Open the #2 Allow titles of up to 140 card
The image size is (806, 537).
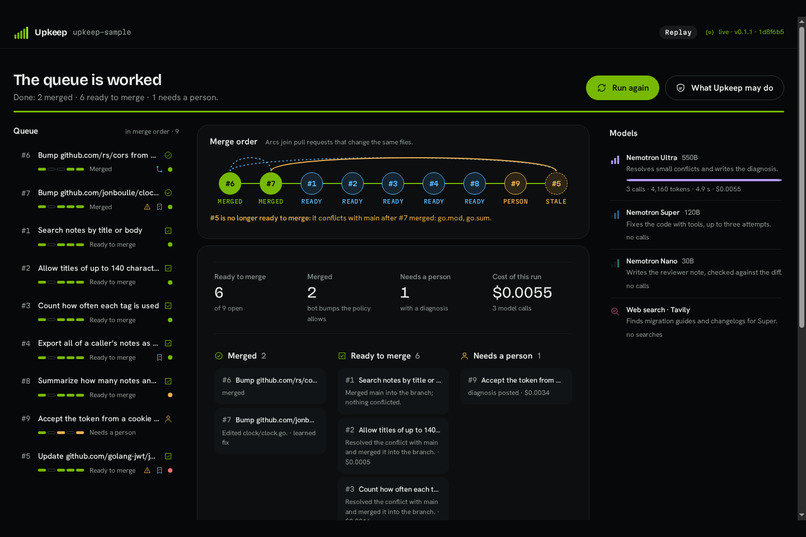coord(393,446)
